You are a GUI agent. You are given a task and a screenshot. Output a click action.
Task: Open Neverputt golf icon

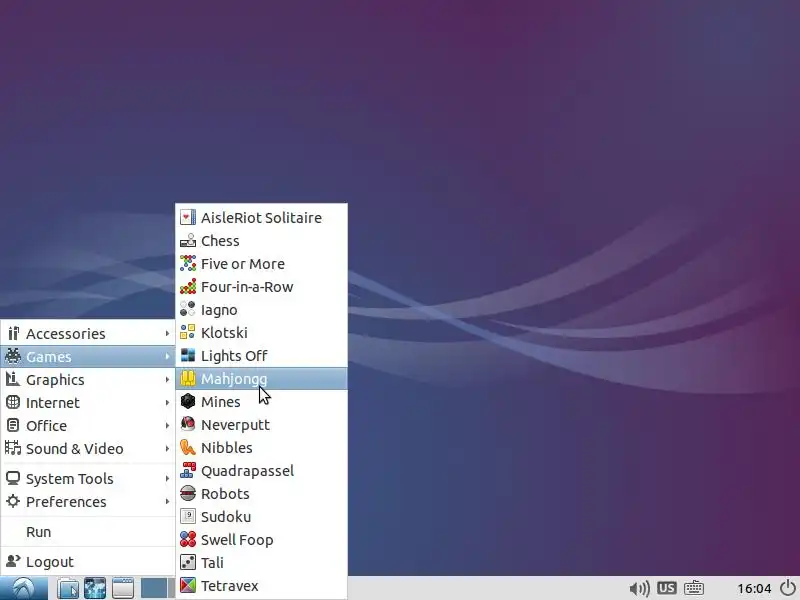pos(188,424)
